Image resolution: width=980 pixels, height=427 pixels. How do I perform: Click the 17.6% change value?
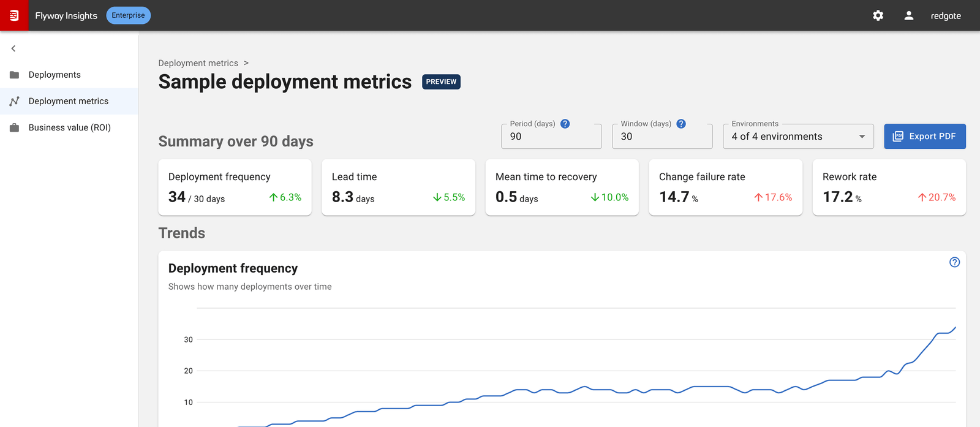click(x=778, y=197)
